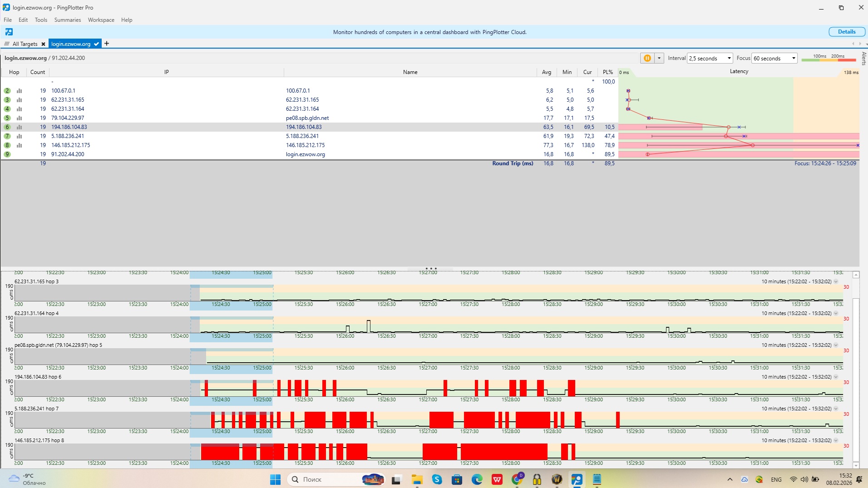868x488 pixels.
Task: Add a new target tab with plus
Action: pyautogui.click(x=107, y=44)
